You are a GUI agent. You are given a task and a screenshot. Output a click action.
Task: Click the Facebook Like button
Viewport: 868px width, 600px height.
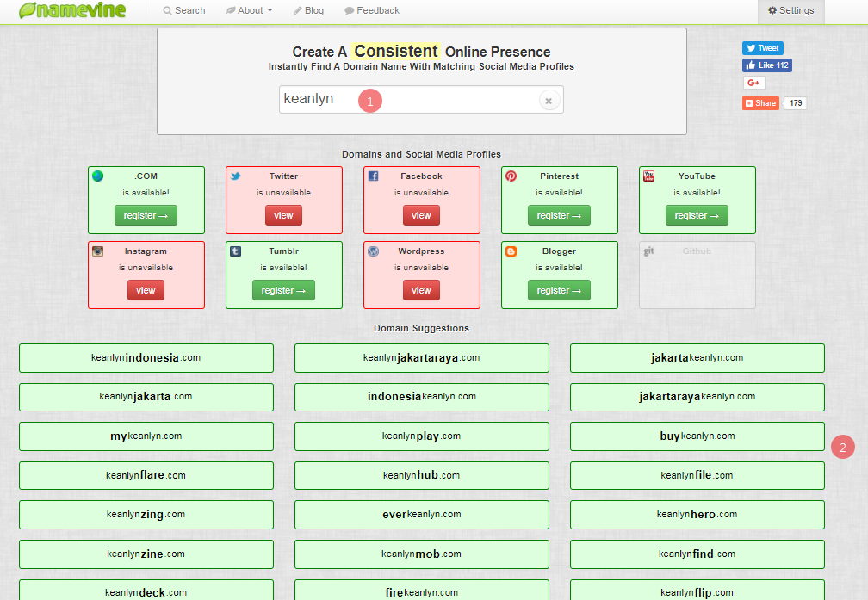(x=767, y=65)
